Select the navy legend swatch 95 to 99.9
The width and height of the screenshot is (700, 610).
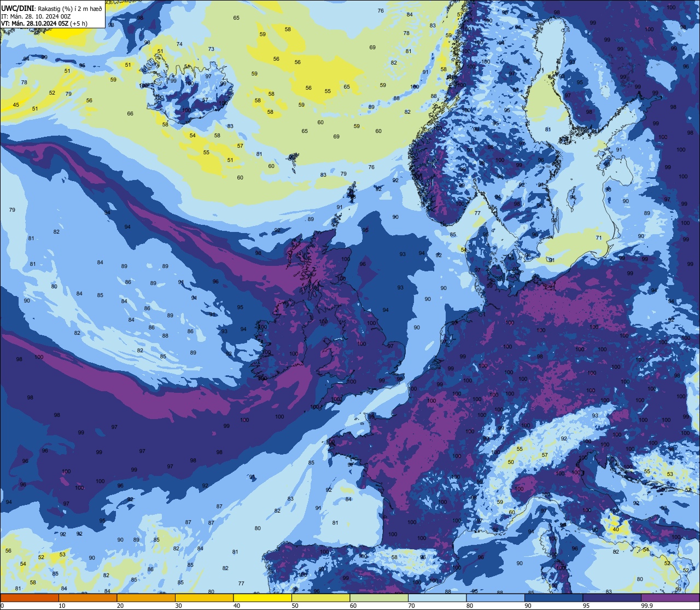click(612, 597)
